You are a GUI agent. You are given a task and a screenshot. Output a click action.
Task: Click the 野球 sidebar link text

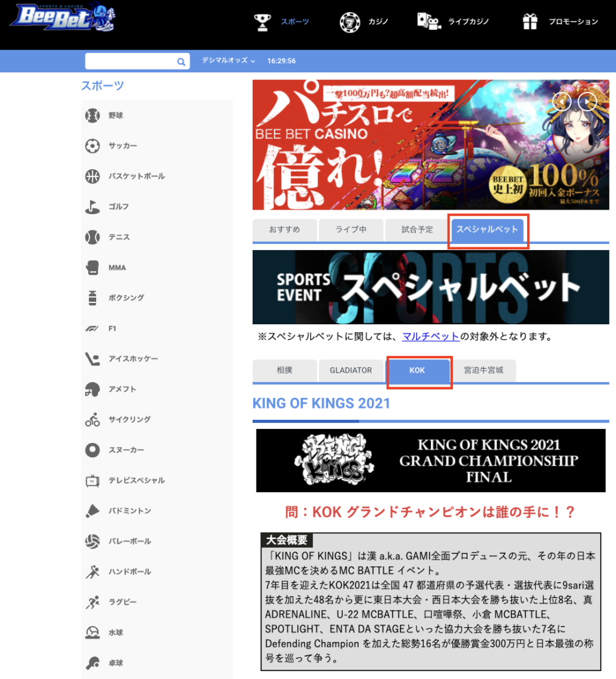116,115
